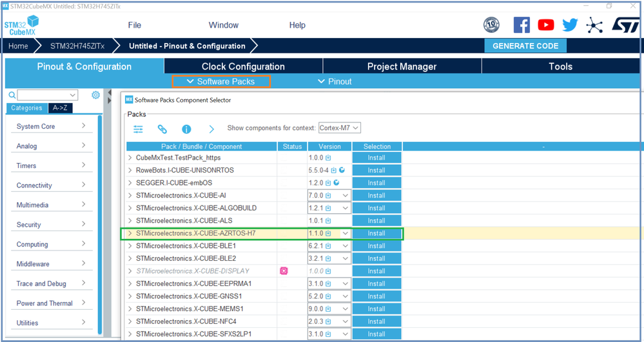The height and width of the screenshot is (342, 644).
Task: Select the A->Z sorting tab
Action: (60, 108)
